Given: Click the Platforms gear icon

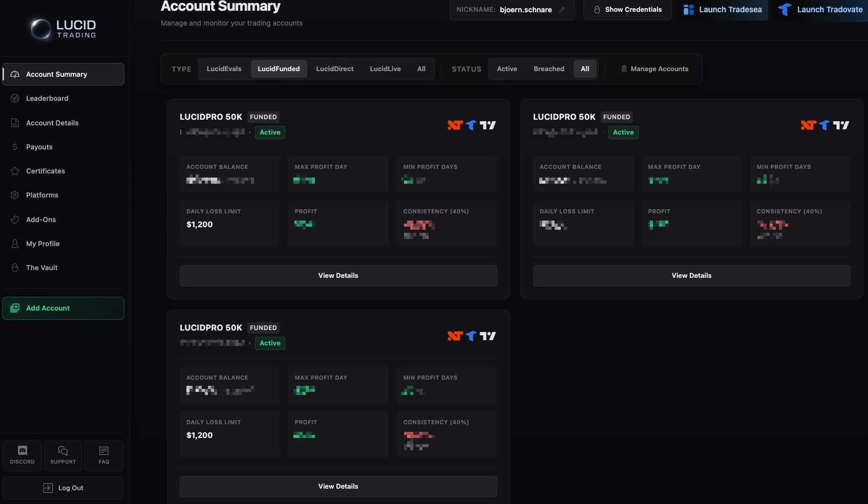Looking at the screenshot, I should [15, 195].
